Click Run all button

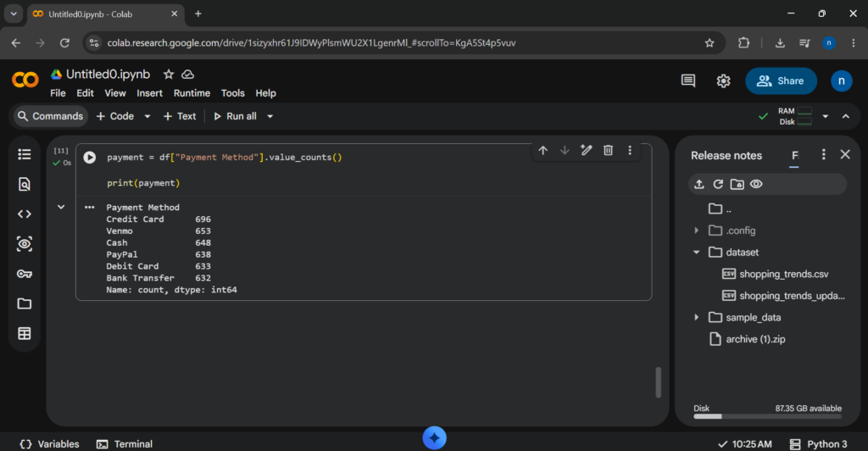pyautogui.click(x=235, y=116)
